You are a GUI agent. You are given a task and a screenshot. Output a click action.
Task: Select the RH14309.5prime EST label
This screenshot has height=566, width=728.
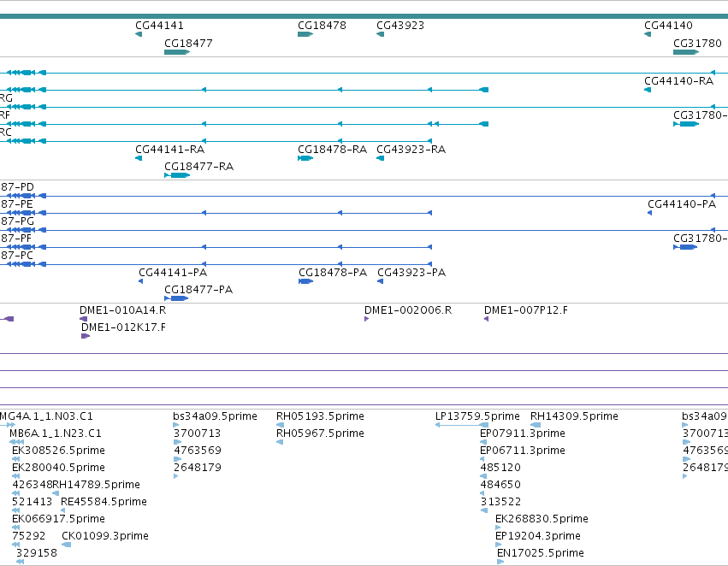tap(574, 416)
